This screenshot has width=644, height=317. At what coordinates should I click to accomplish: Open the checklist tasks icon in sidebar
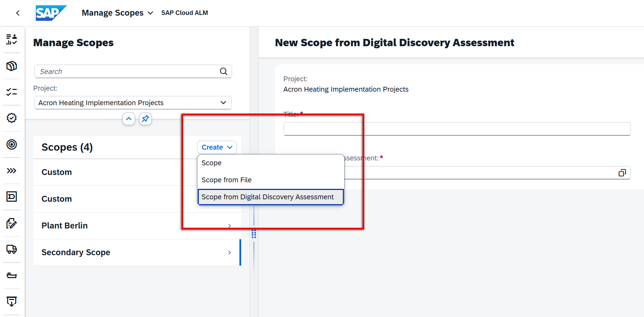(x=12, y=92)
